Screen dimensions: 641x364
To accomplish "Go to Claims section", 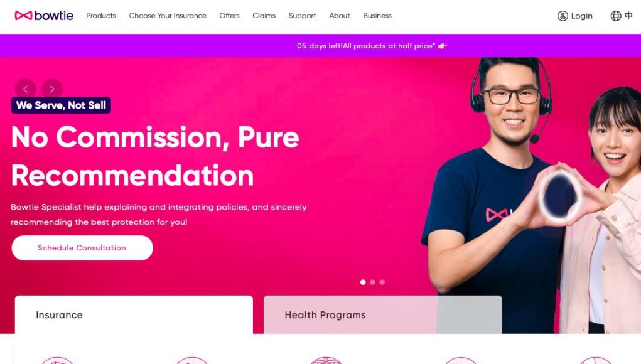I will point(264,16).
